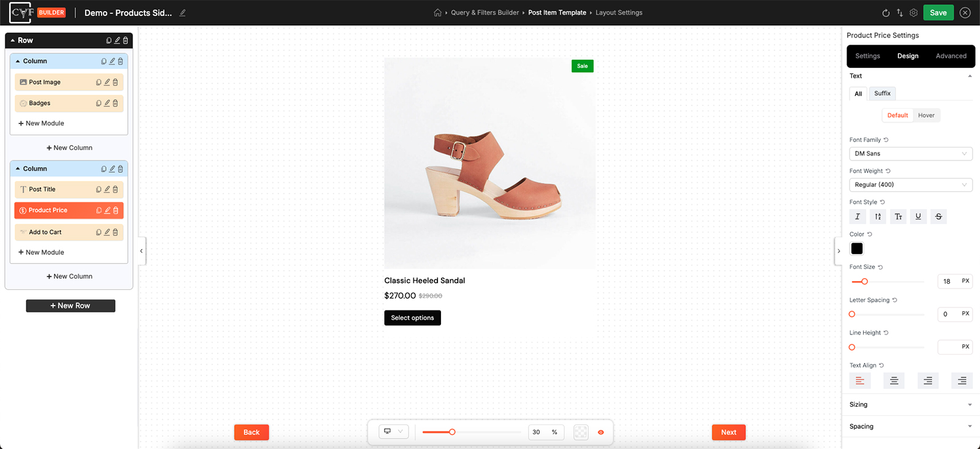Open builder settings gear icon
The width and height of the screenshot is (980, 449).
914,13
